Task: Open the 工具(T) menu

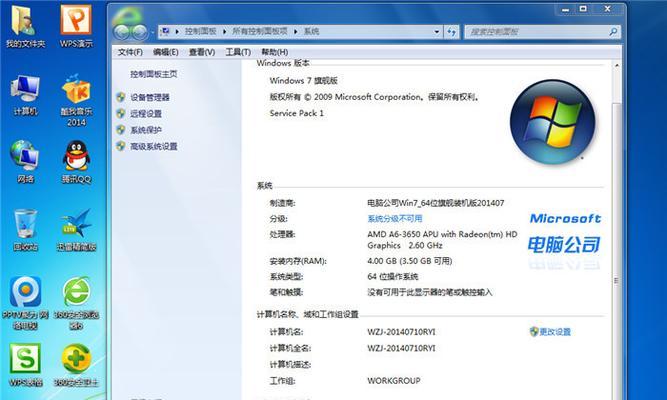Action: coord(238,52)
